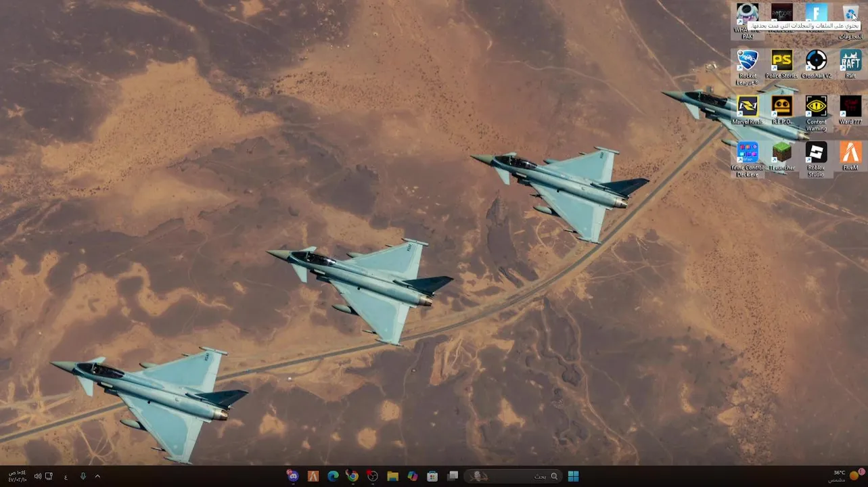Open the clock and date flyout
The image size is (868, 487).
point(16,476)
